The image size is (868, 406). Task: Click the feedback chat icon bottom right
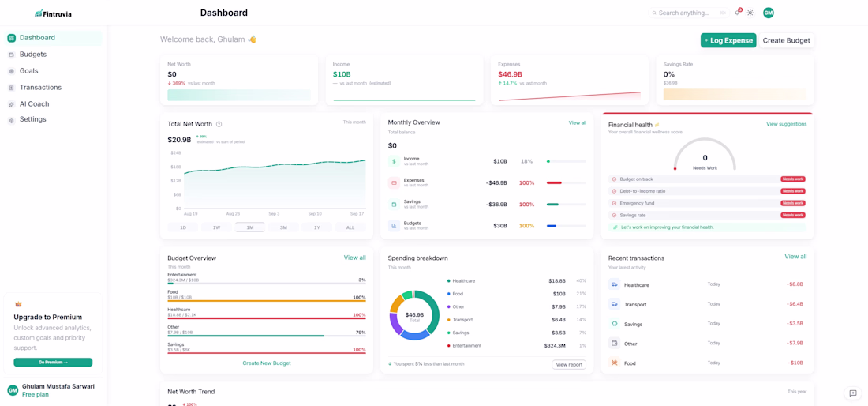[852, 393]
